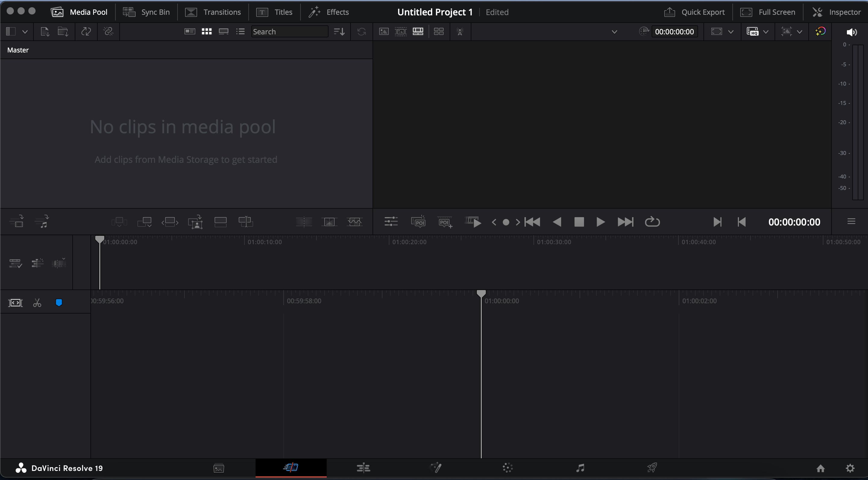The width and height of the screenshot is (868, 480).
Task: Click the Media Pool panel icon
Action: [x=57, y=12]
